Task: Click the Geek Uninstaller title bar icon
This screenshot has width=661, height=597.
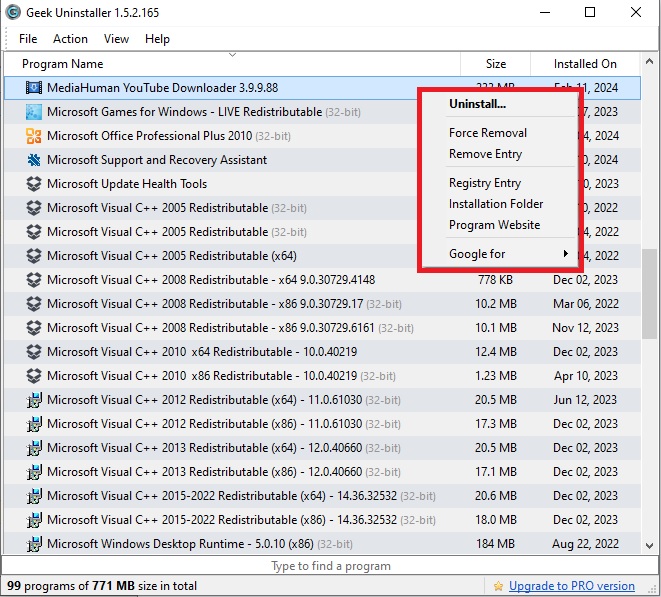Action: (x=13, y=13)
